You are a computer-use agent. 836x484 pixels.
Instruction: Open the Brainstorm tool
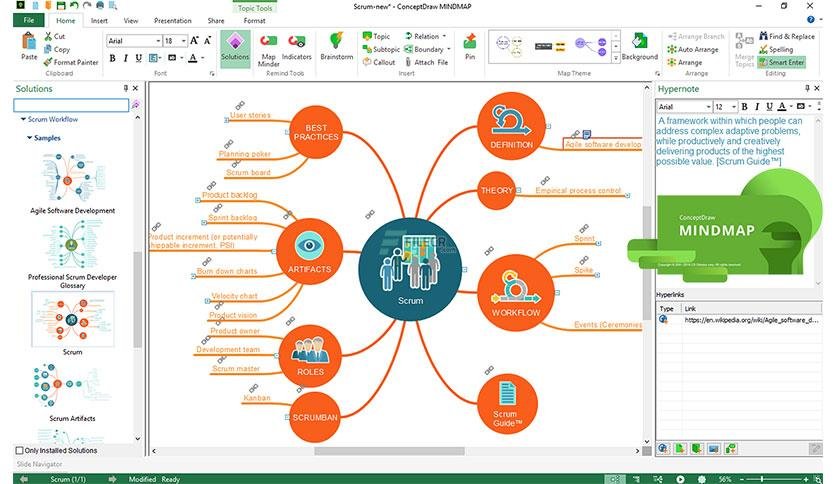tap(336, 46)
